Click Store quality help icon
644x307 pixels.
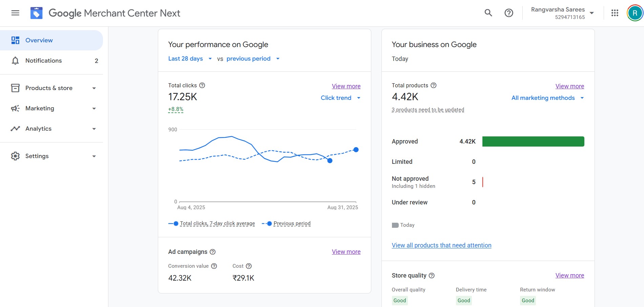tap(432, 276)
